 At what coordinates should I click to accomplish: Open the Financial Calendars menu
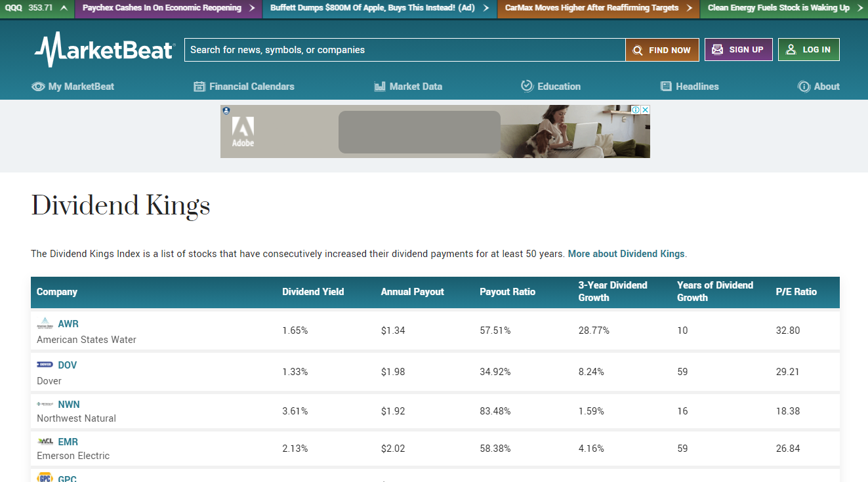tap(244, 87)
